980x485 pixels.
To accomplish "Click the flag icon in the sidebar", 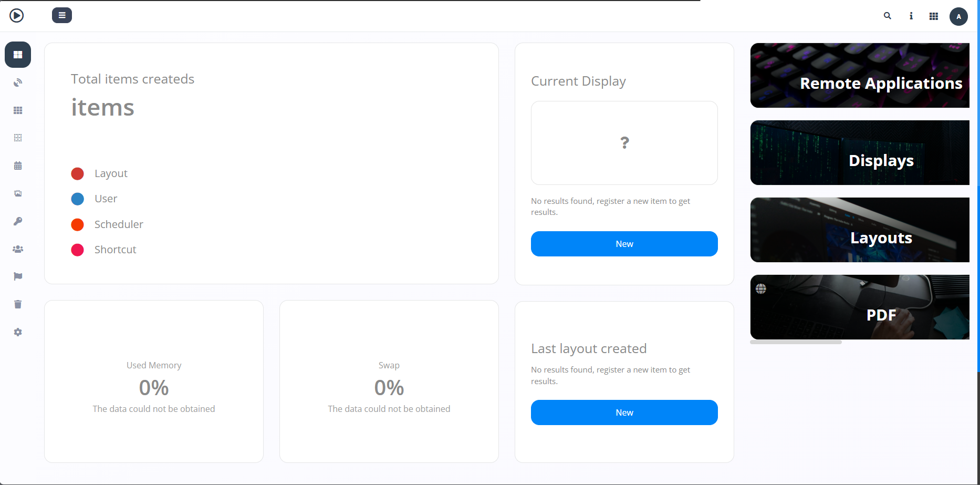I will pos(17,276).
